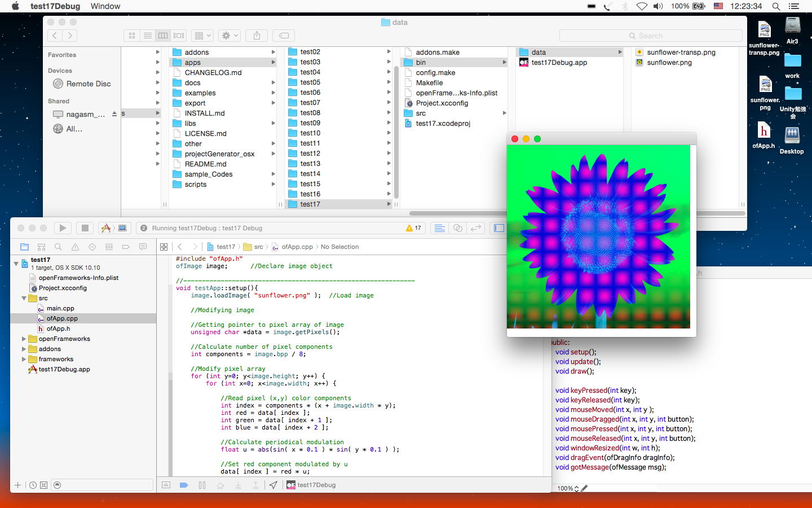Pause program execution in debug bar
The width and height of the screenshot is (812, 508).
pos(202,485)
